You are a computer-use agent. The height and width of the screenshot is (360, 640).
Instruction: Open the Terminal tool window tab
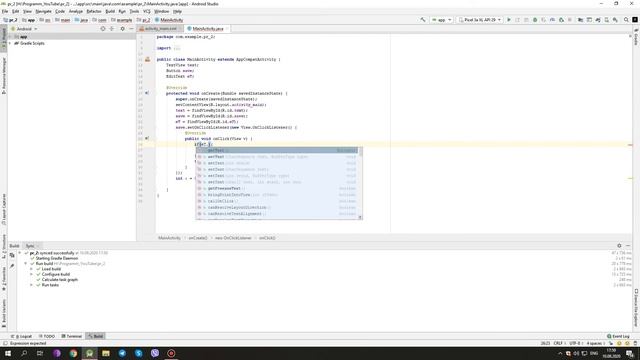pos(71,336)
